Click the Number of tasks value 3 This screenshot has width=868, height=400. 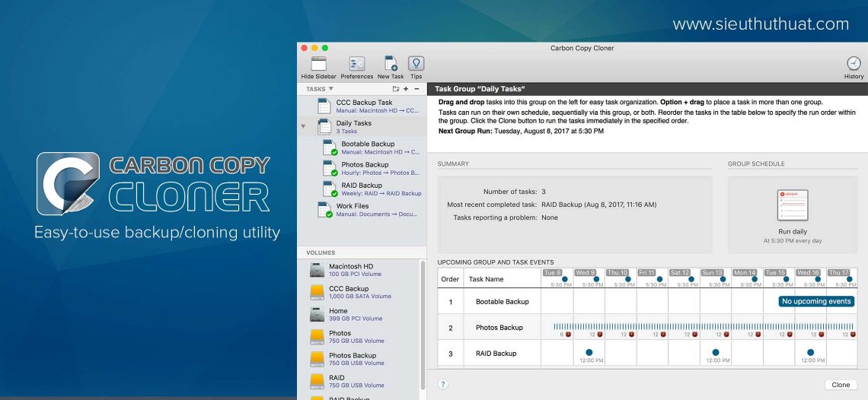[x=544, y=192]
